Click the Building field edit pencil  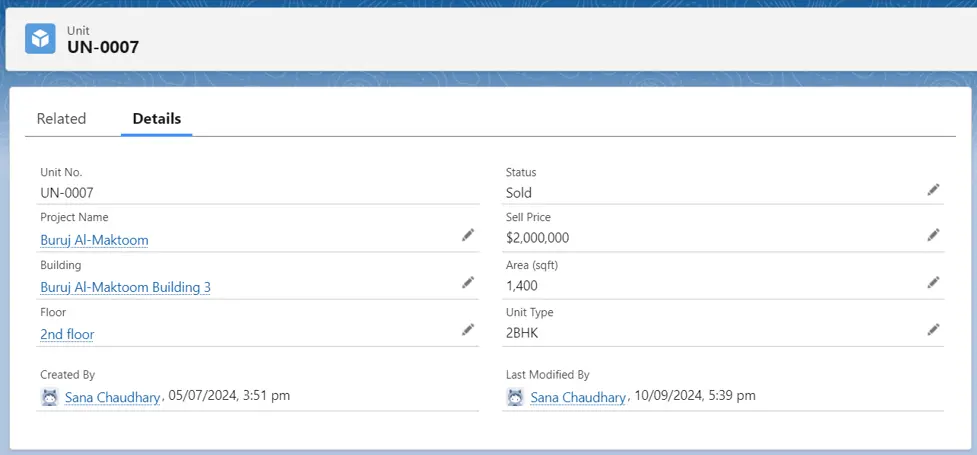click(x=467, y=282)
